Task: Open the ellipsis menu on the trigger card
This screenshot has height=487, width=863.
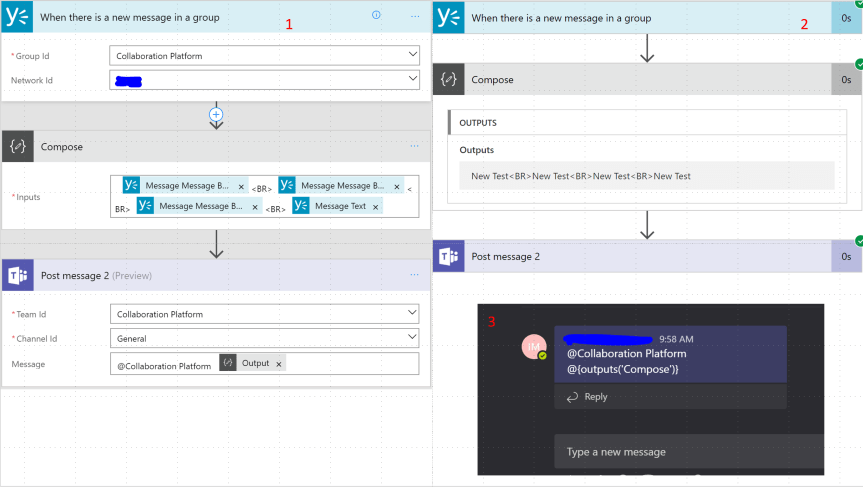Action: (x=415, y=17)
